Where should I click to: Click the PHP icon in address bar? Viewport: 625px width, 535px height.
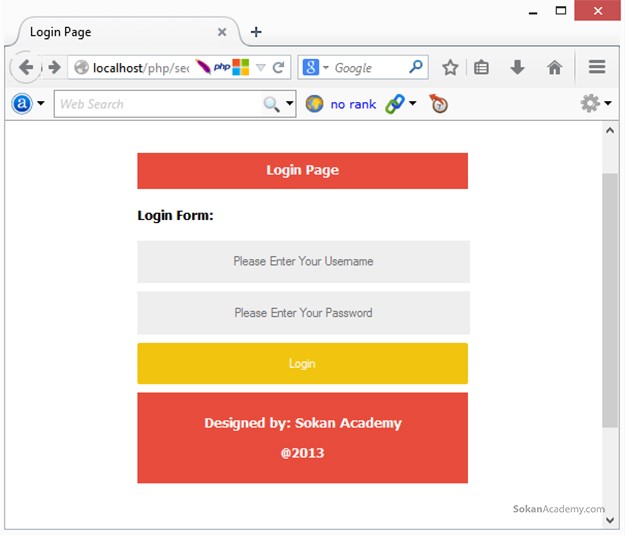click(222, 67)
